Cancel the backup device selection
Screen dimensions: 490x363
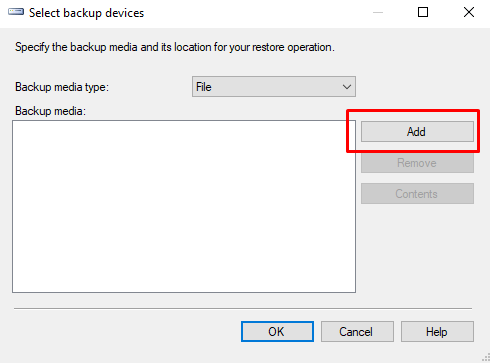click(x=357, y=331)
